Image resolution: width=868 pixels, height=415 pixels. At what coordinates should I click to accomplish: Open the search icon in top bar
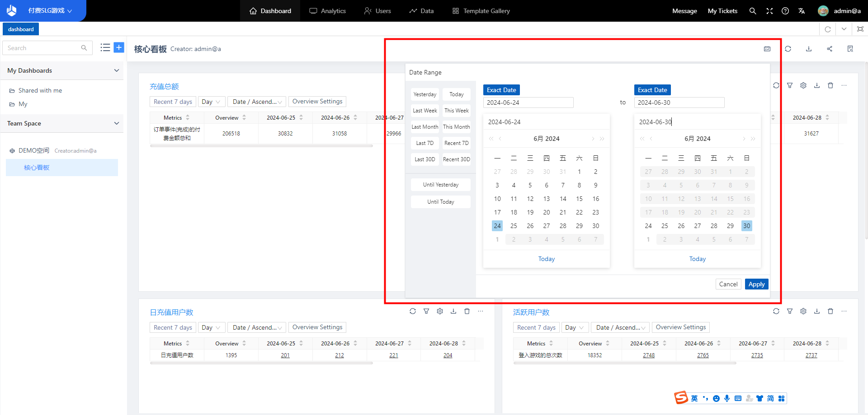pos(753,11)
